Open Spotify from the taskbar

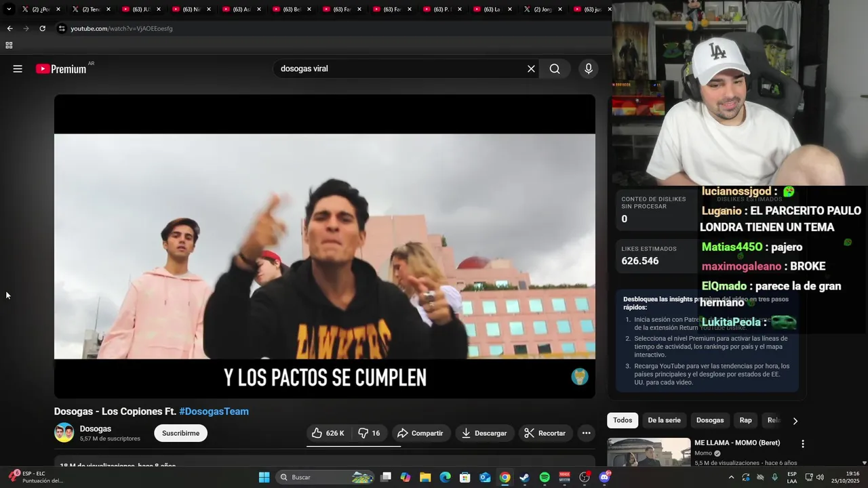[545, 477]
